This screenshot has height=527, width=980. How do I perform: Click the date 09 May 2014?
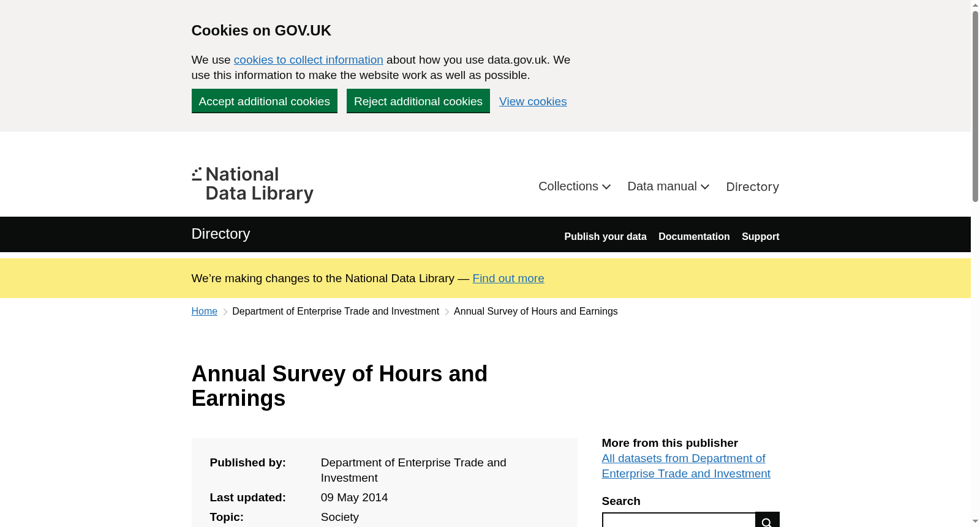coord(354,498)
